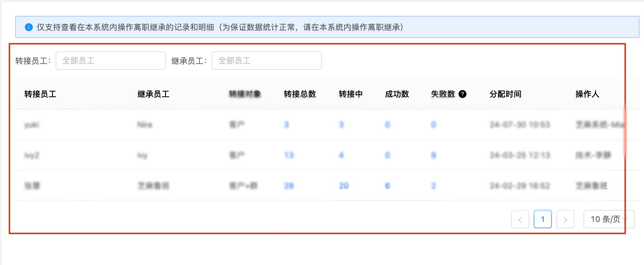644x265 pixels.
Task: Click the 分配时间 column header
Action: tap(505, 94)
